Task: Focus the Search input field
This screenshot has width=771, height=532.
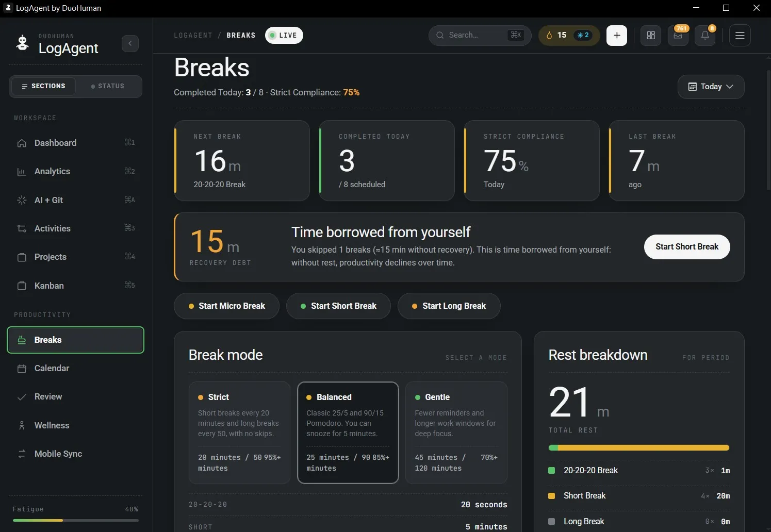Action: point(480,35)
